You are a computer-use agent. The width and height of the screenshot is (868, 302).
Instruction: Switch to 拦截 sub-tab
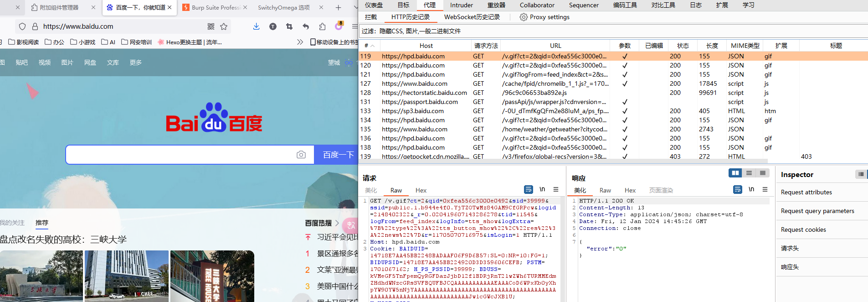pos(371,17)
